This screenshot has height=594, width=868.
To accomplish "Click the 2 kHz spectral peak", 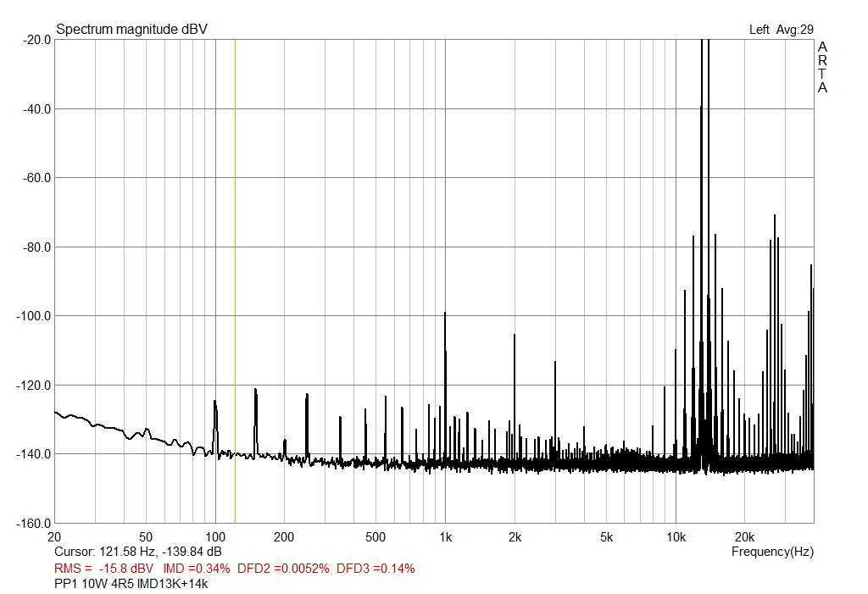I will point(515,398).
